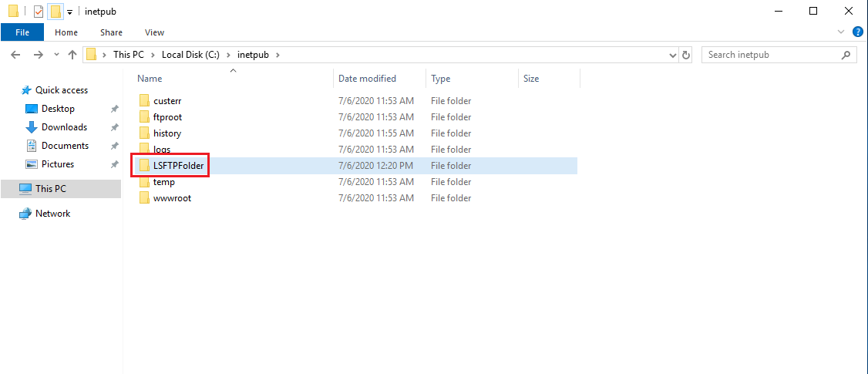
Task: Select Downloads in Quick access
Action: click(64, 127)
